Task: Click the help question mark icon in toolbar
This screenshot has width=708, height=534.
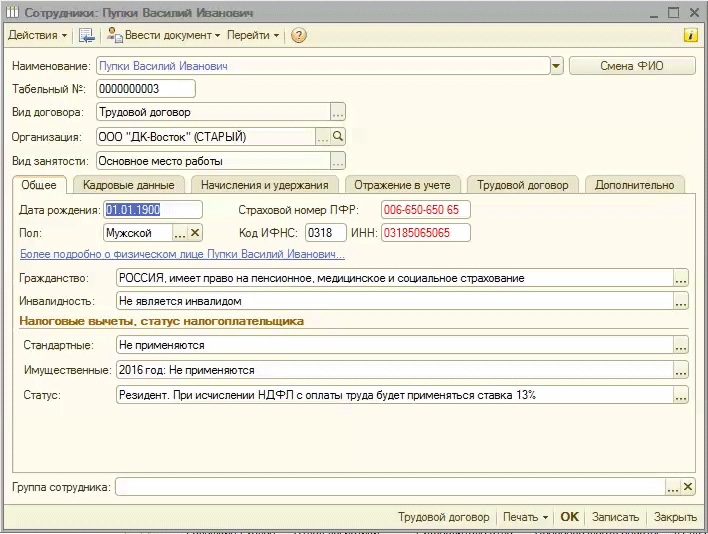Action: [x=298, y=35]
